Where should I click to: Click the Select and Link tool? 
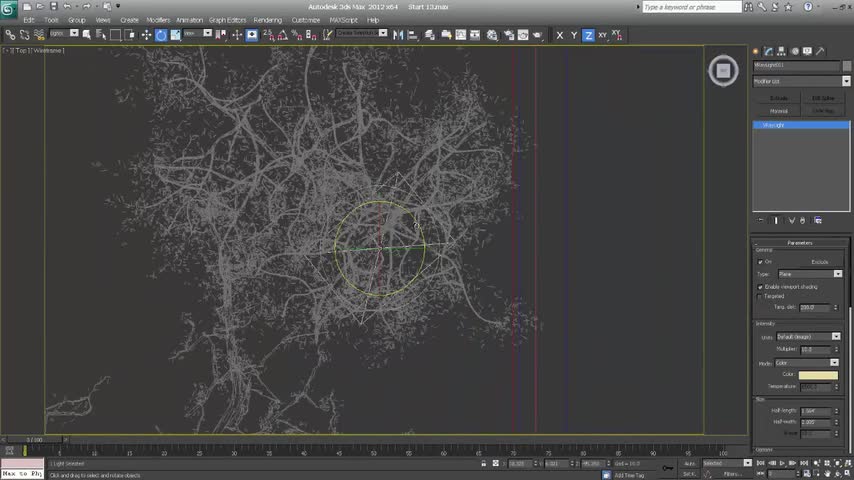point(10,35)
